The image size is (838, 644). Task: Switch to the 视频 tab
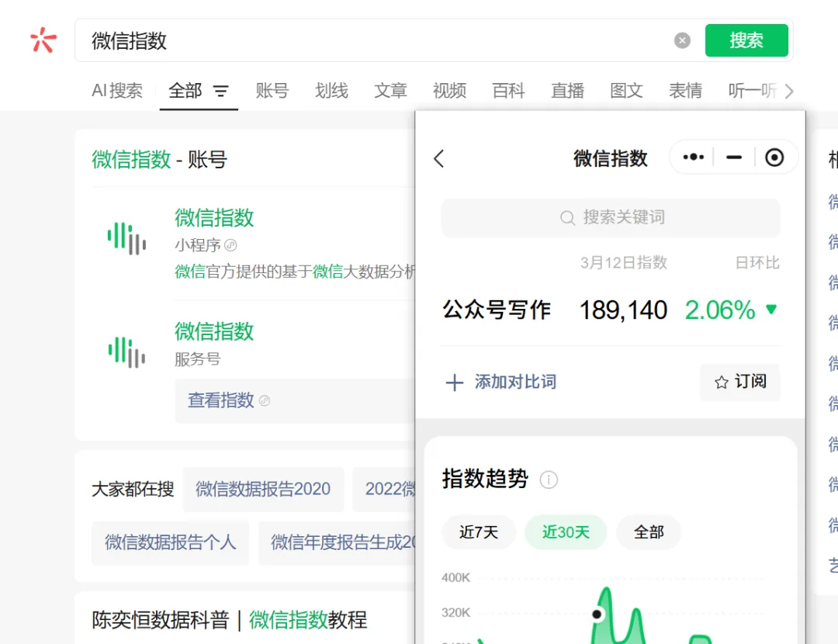point(449,91)
